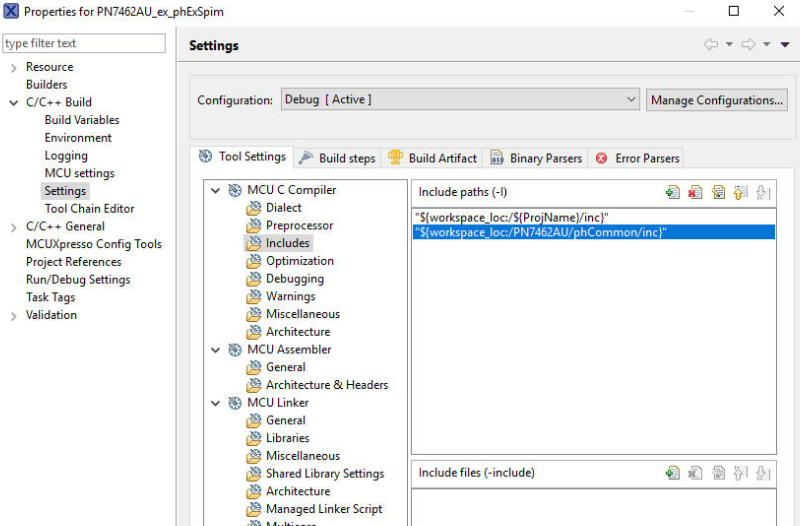Viewport: 800px width, 526px height.
Task: Click Manage Configurations button
Action: 716,100
